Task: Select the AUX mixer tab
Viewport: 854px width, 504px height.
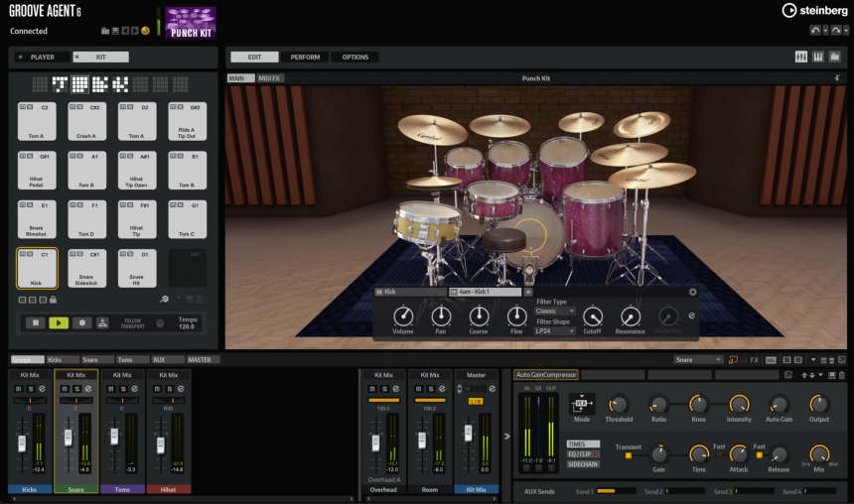Action: click(x=167, y=360)
